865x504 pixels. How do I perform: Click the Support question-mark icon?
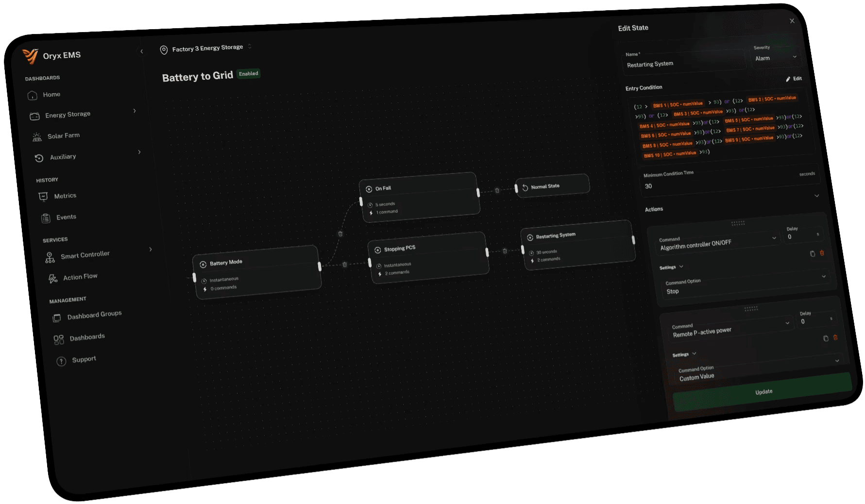[x=61, y=361]
